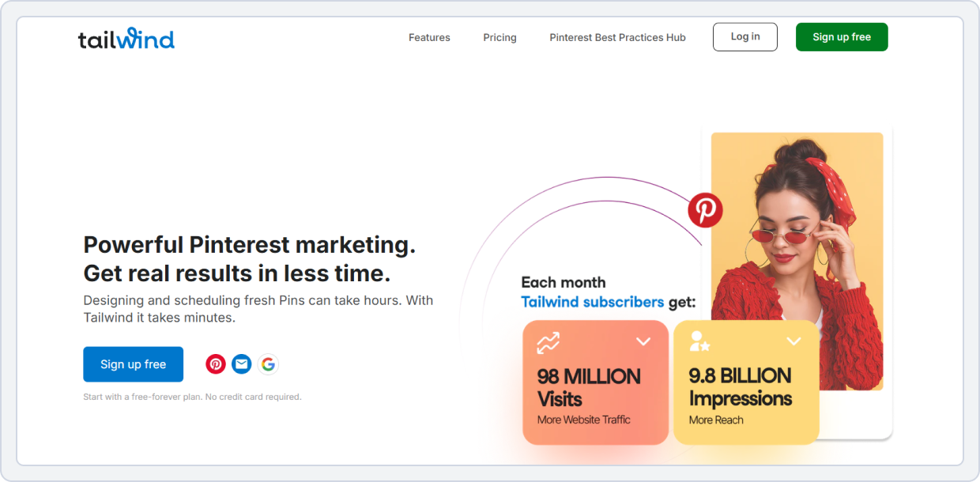Image resolution: width=980 pixels, height=482 pixels.
Task: Visit the Pinterest Best Practices Hub
Action: click(x=617, y=37)
